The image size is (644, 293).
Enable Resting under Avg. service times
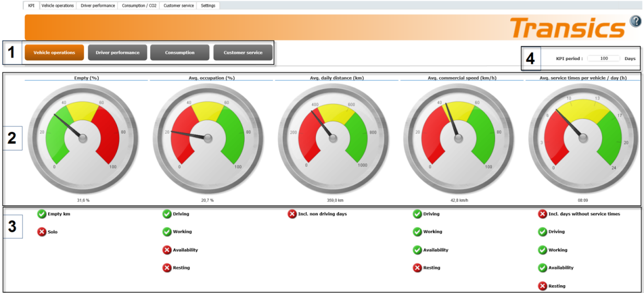point(543,286)
